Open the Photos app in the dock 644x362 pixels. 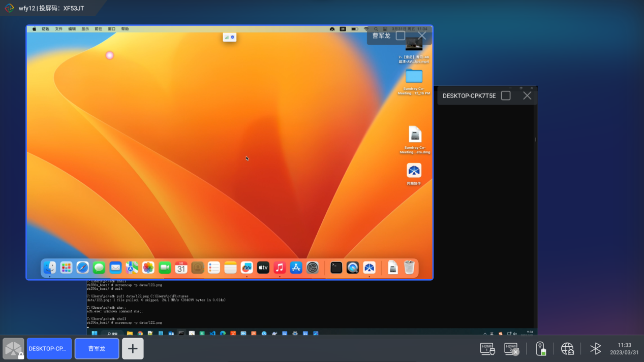(148, 268)
